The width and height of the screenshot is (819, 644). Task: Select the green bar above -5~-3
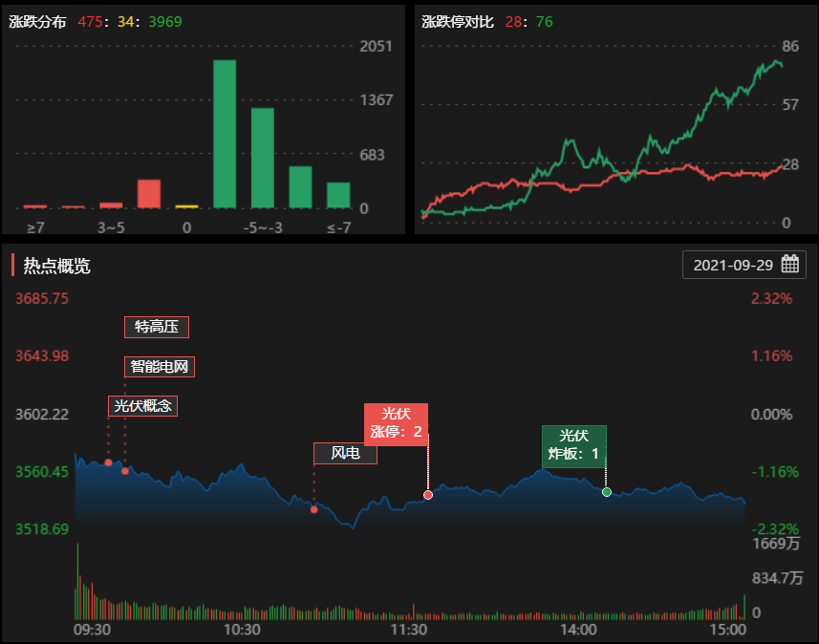(x=263, y=158)
